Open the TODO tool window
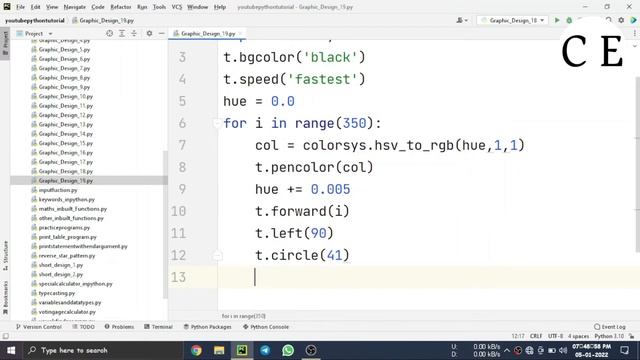640x360 pixels. (83, 327)
